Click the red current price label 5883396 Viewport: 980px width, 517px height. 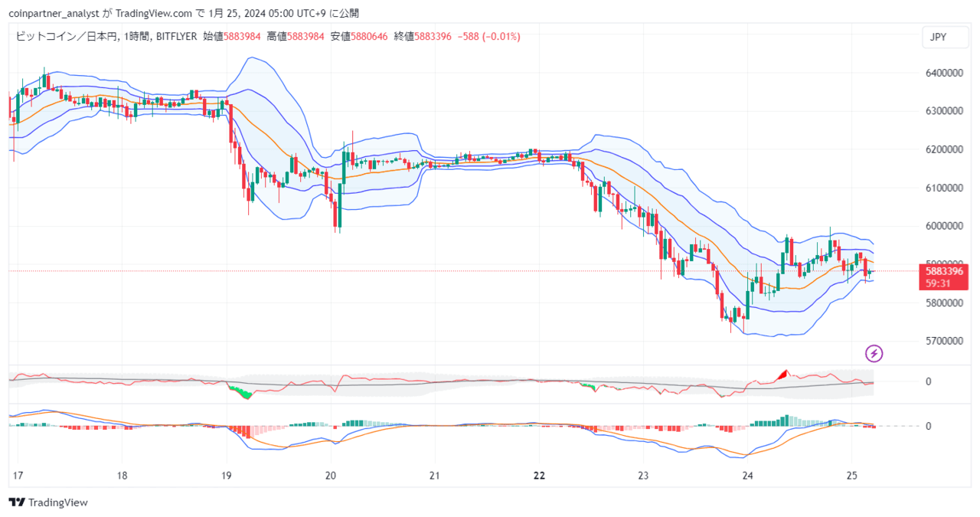click(x=944, y=271)
